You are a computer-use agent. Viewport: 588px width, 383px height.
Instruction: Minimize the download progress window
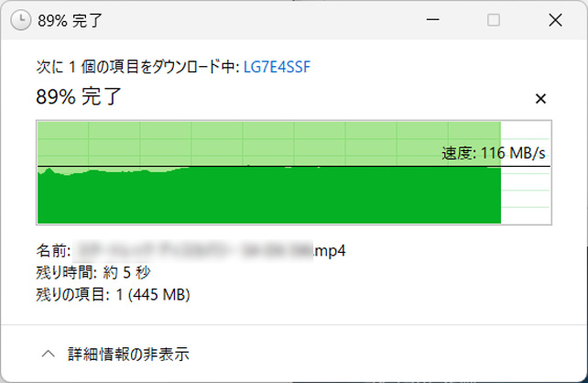click(432, 19)
